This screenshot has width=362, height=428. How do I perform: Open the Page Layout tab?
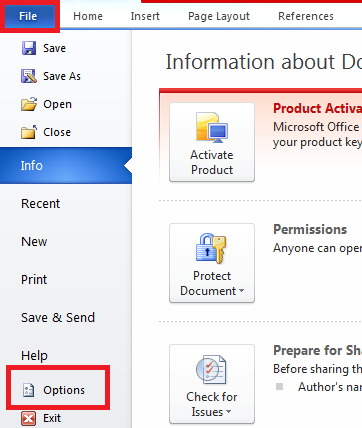click(x=219, y=16)
